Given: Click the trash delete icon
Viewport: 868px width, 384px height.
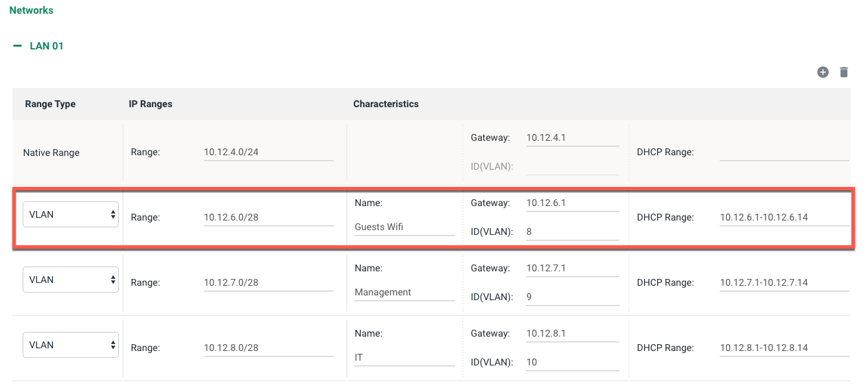Looking at the screenshot, I should [844, 72].
